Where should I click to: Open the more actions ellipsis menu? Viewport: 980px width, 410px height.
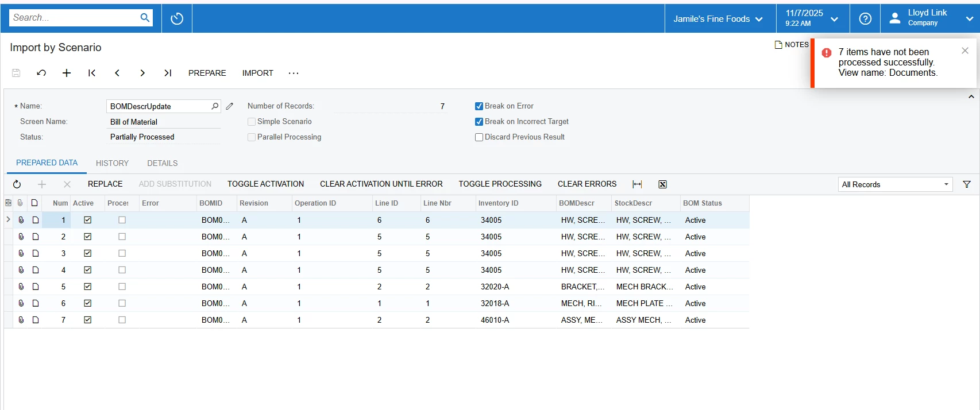pyautogui.click(x=294, y=73)
